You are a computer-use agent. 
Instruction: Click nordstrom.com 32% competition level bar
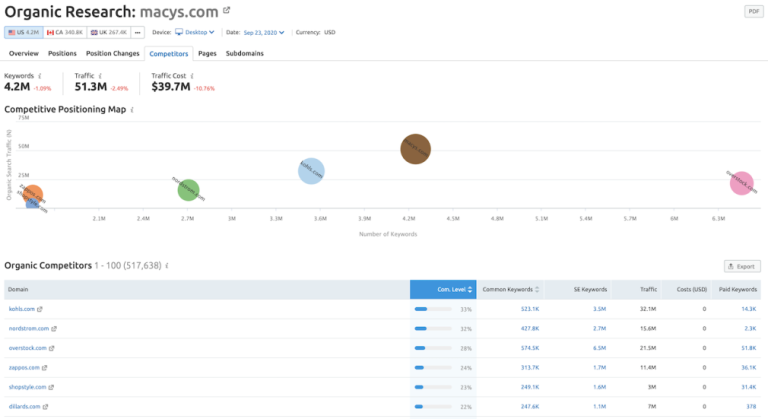[x=433, y=329]
